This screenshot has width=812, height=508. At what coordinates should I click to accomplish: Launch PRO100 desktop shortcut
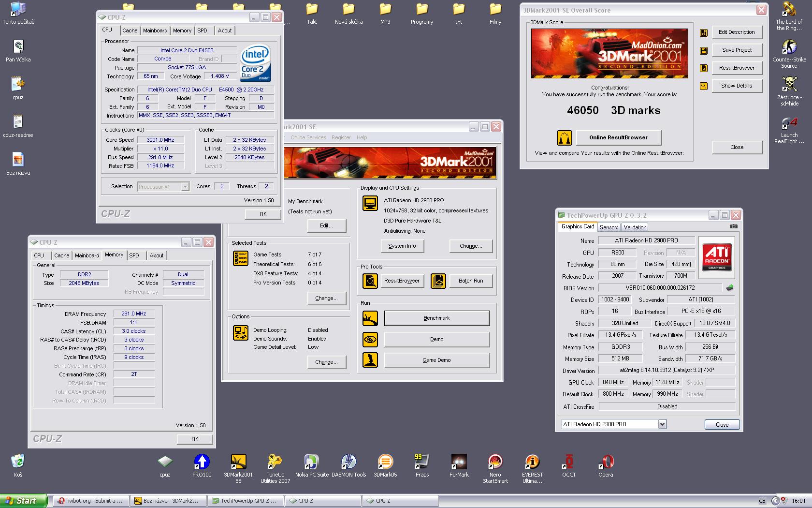(202, 465)
